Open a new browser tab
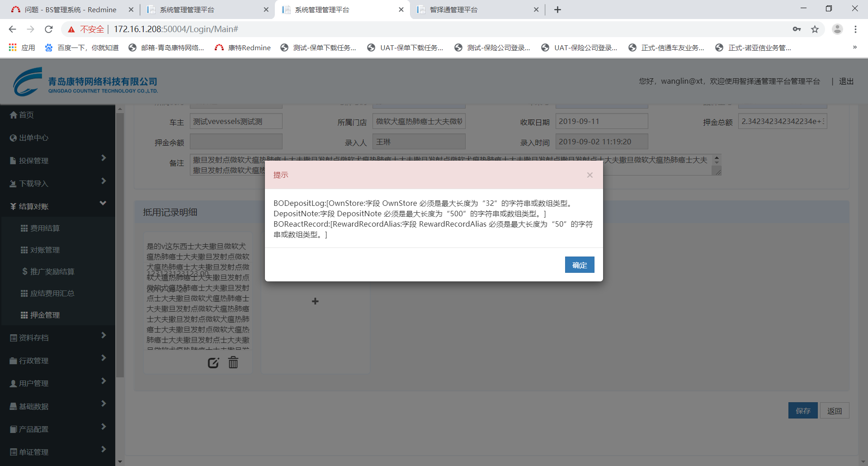 557,10
